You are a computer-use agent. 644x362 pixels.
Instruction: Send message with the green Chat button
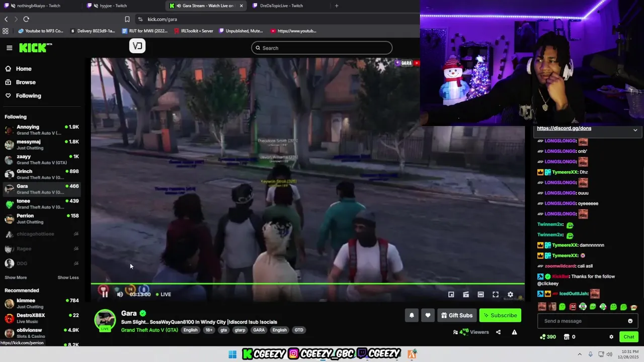(629, 337)
